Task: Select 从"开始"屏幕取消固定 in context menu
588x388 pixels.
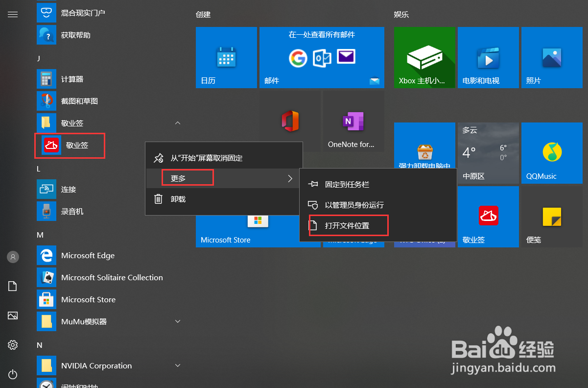Action: [224, 158]
